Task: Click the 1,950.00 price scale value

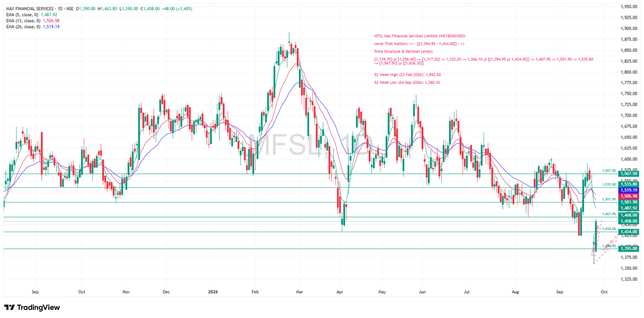Action: click(628, 6)
